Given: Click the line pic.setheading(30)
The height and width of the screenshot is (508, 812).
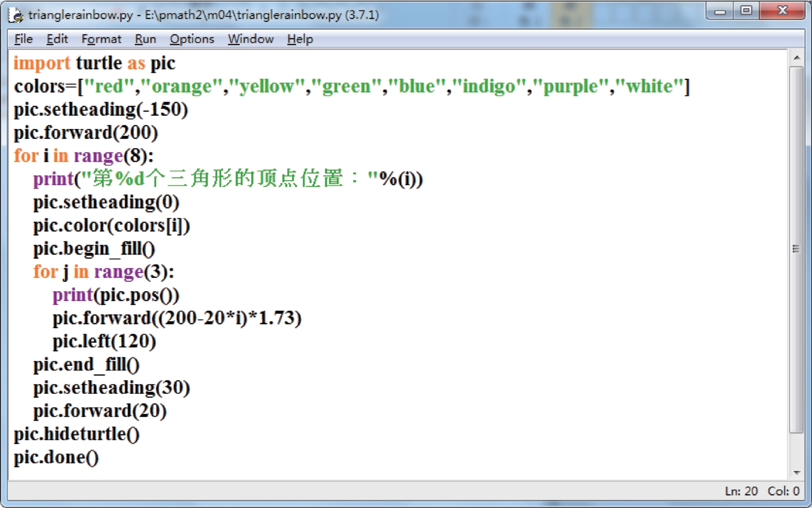Looking at the screenshot, I should click(111, 388).
